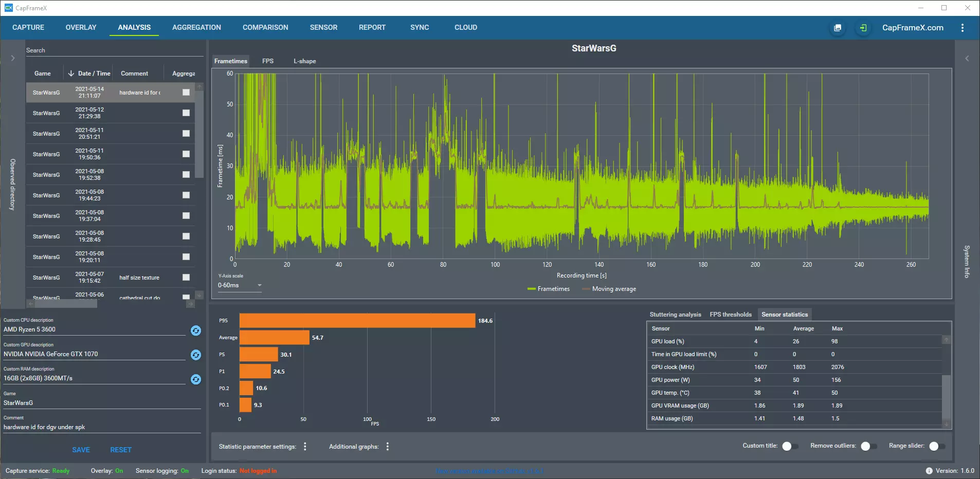980x479 pixels.
Task: Click the screenshot capture icon in header
Action: click(838, 28)
